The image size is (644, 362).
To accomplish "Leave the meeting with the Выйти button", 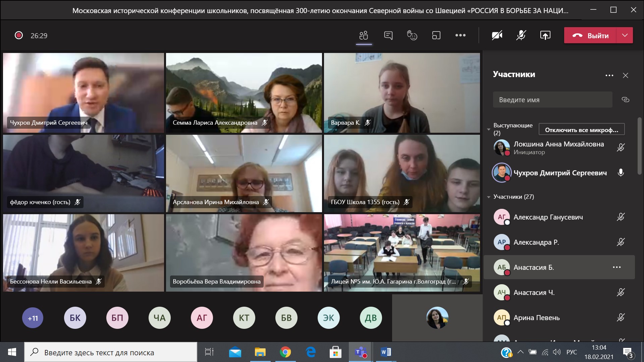I will coord(590,35).
